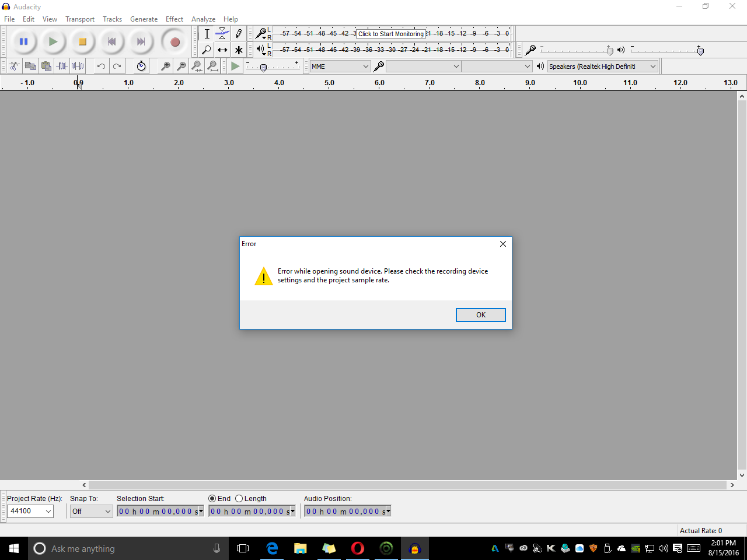The width and height of the screenshot is (747, 560).
Task: Click the Undo arrow icon
Action: coord(101,66)
